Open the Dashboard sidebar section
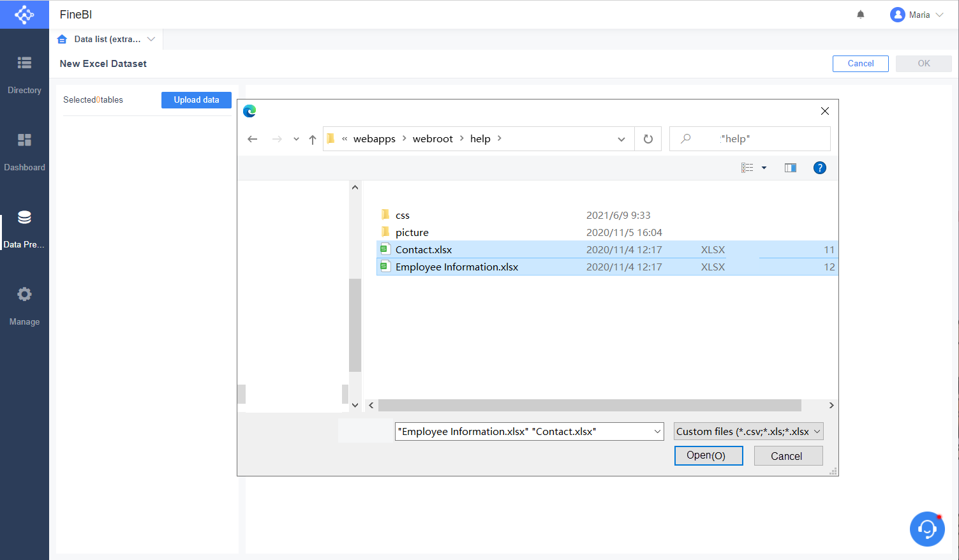 [x=24, y=152]
